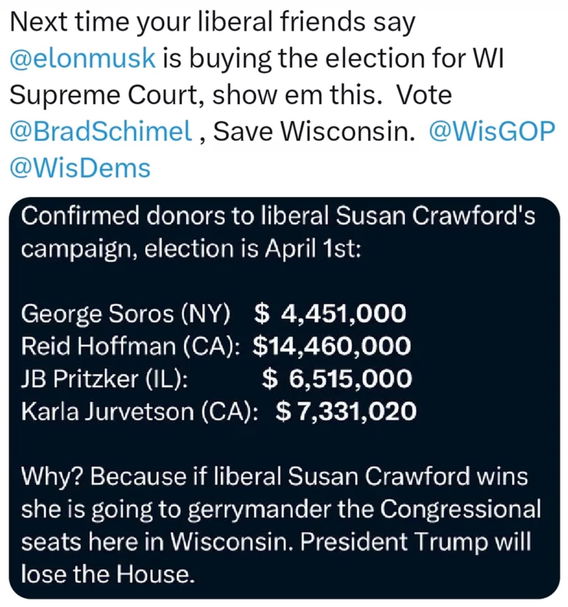Viewport: 568px width, 607px height.
Task: Visit the @WisGOP mention link
Action: 492,131
